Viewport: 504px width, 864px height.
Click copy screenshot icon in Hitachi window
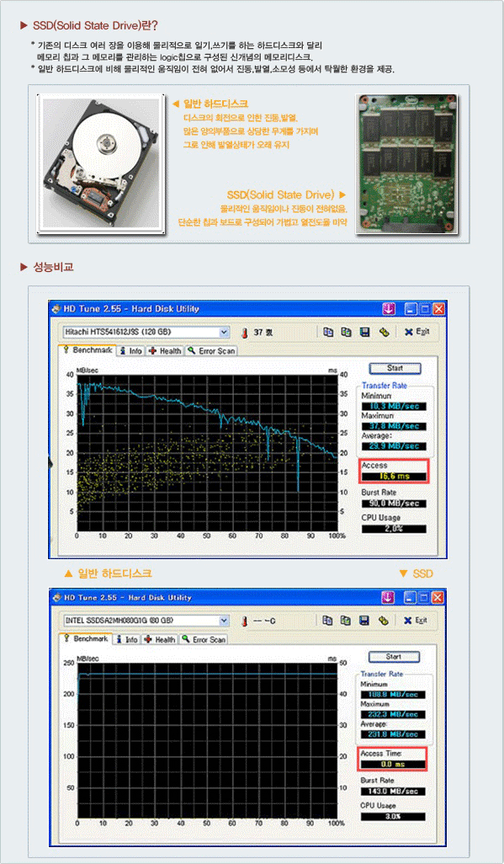pos(346,332)
